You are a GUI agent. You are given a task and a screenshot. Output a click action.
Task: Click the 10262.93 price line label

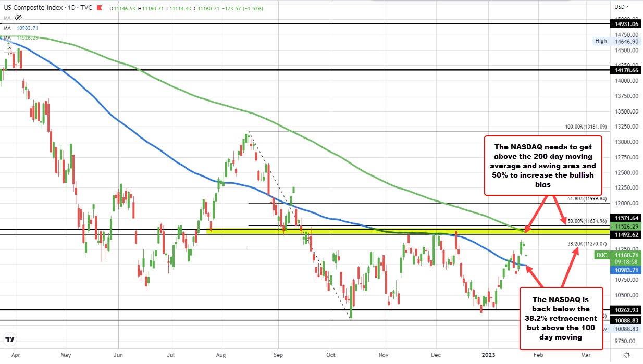[626, 310]
